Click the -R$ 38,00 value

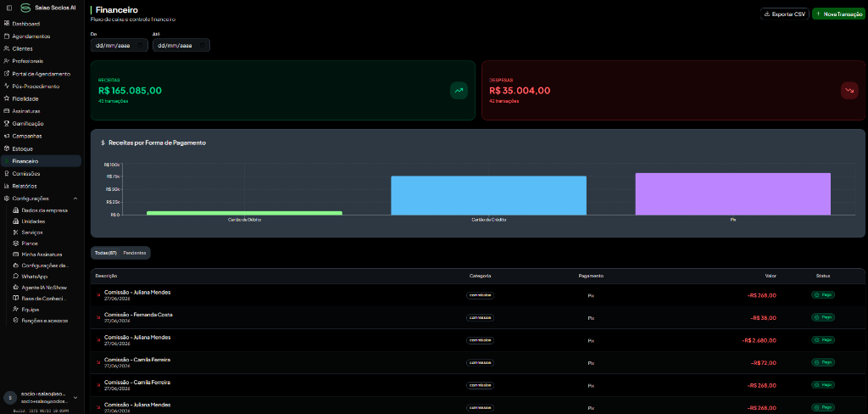tap(764, 318)
